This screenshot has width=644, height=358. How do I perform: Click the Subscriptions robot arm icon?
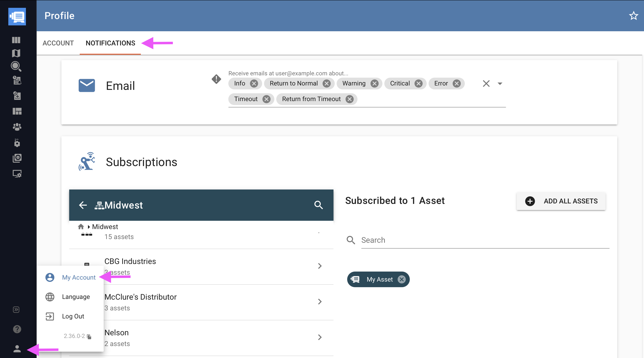[x=87, y=161]
